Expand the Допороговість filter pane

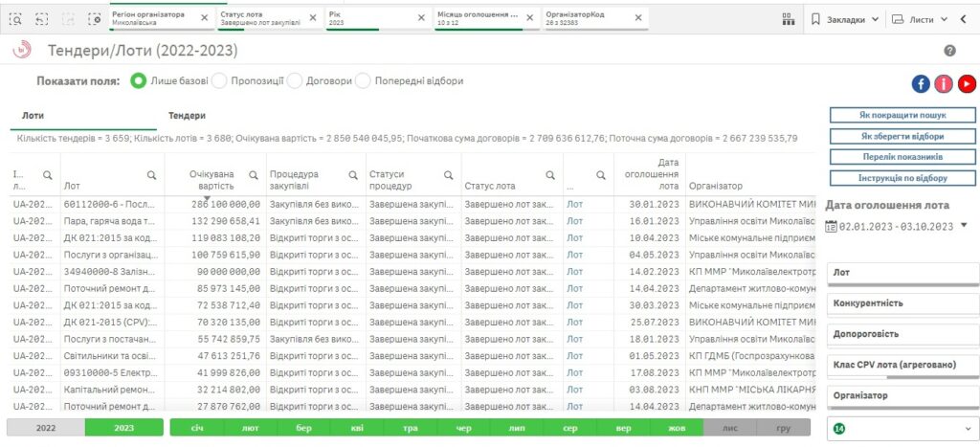[x=902, y=336]
